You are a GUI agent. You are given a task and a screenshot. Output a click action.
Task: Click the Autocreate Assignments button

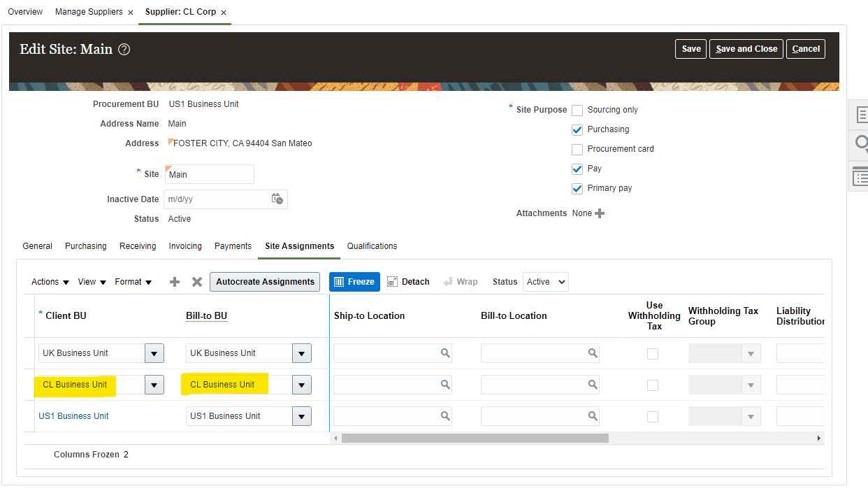coord(265,282)
